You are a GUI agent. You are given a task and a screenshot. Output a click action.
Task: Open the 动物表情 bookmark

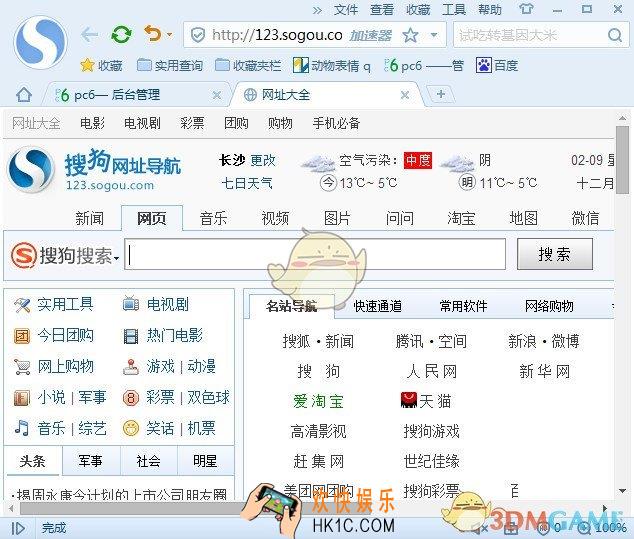tap(332, 66)
